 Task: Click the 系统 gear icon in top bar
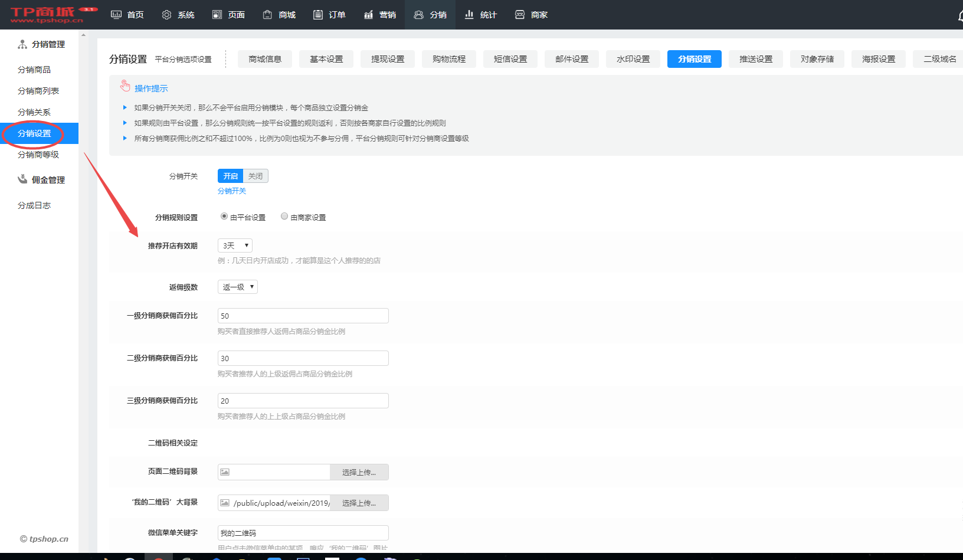coord(166,15)
